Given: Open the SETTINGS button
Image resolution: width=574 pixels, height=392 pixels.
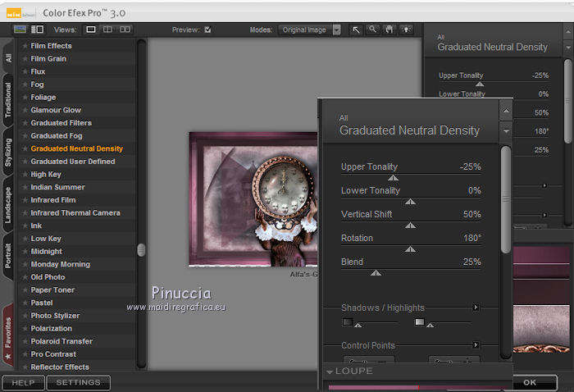Looking at the screenshot, I should click(x=79, y=382).
